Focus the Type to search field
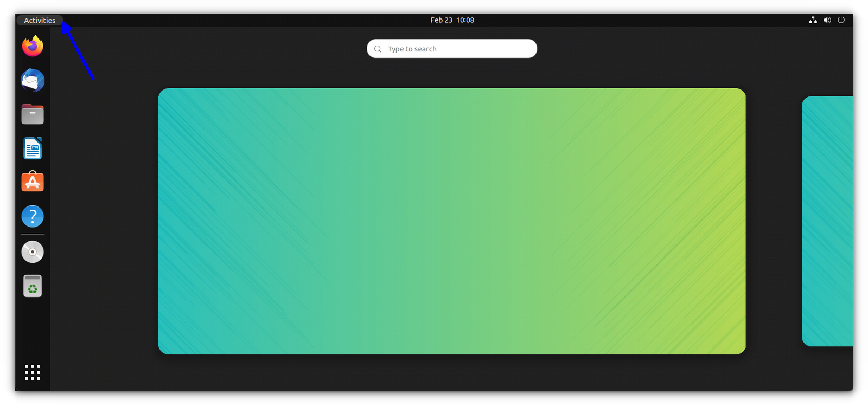Viewport: 868px width, 407px height. click(x=452, y=49)
